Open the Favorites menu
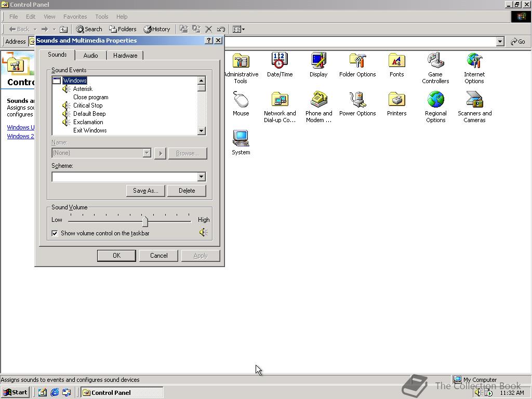The width and height of the screenshot is (532, 399). click(x=75, y=17)
